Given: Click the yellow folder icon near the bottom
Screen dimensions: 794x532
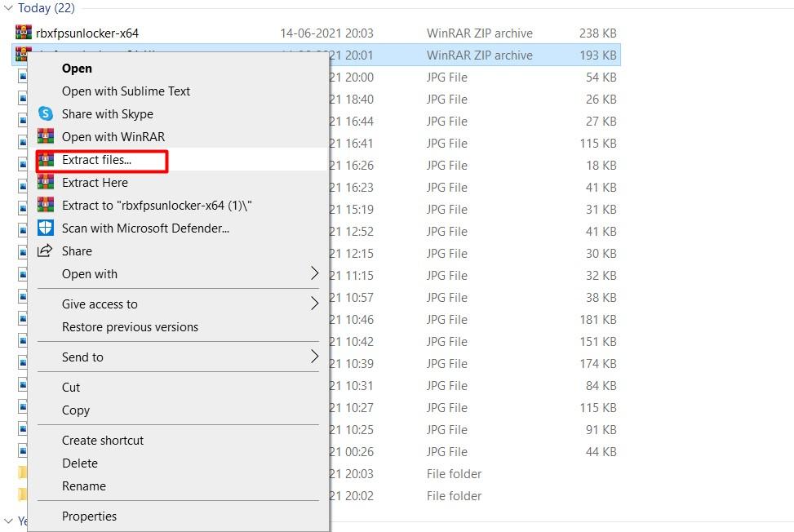Looking at the screenshot, I should click(x=20, y=473).
